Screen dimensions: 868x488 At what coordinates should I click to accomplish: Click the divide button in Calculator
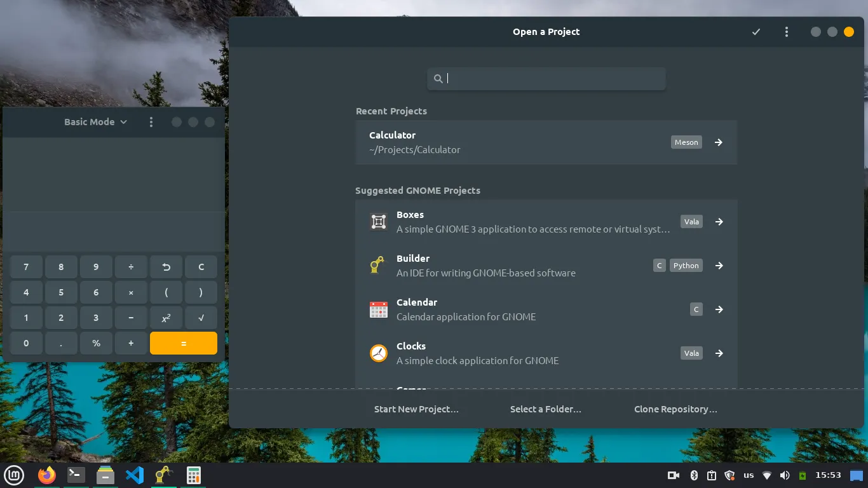click(132, 267)
